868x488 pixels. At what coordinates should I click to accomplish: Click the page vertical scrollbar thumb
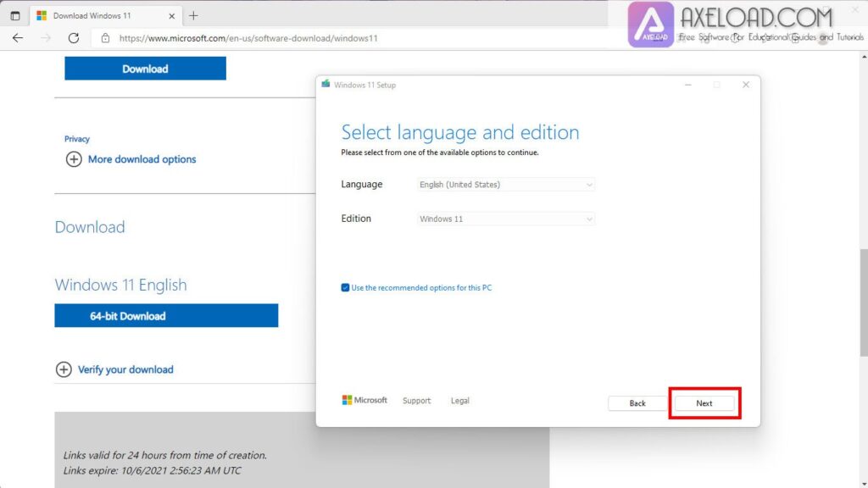click(864, 302)
